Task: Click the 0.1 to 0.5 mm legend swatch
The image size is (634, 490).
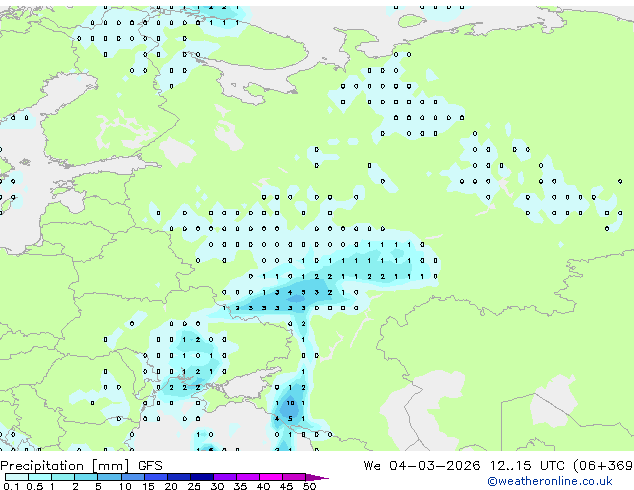Action: point(17,477)
